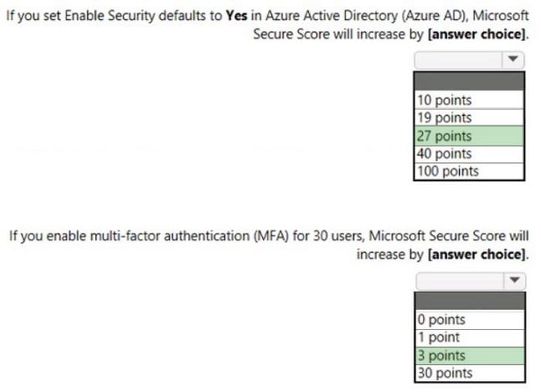Select the 100 points option
The width and height of the screenshot is (541, 392).
[469, 171]
